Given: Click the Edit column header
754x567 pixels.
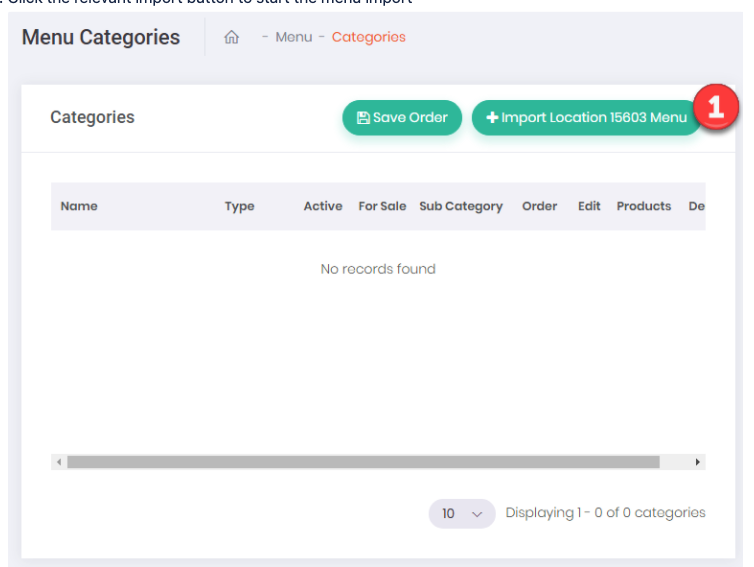Looking at the screenshot, I should pos(589,206).
